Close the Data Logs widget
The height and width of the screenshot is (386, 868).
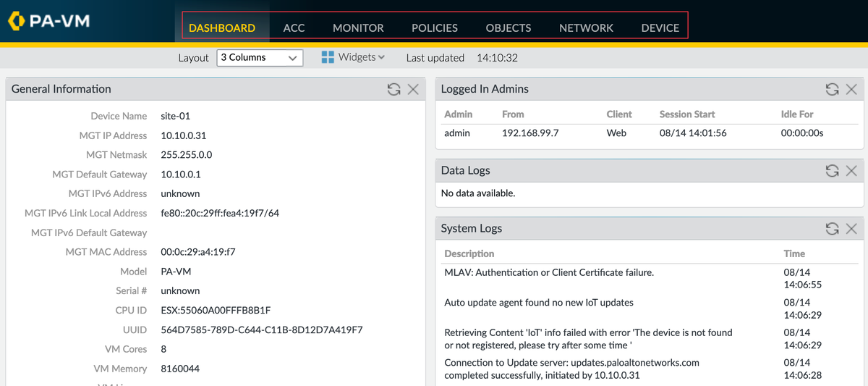pos(851,171)
